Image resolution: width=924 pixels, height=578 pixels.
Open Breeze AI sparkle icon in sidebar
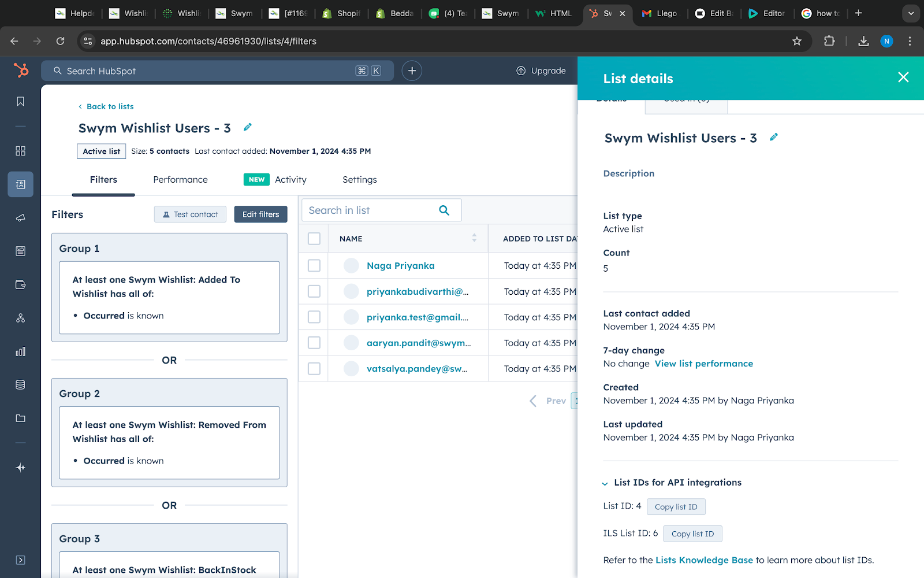click(20, 468)
